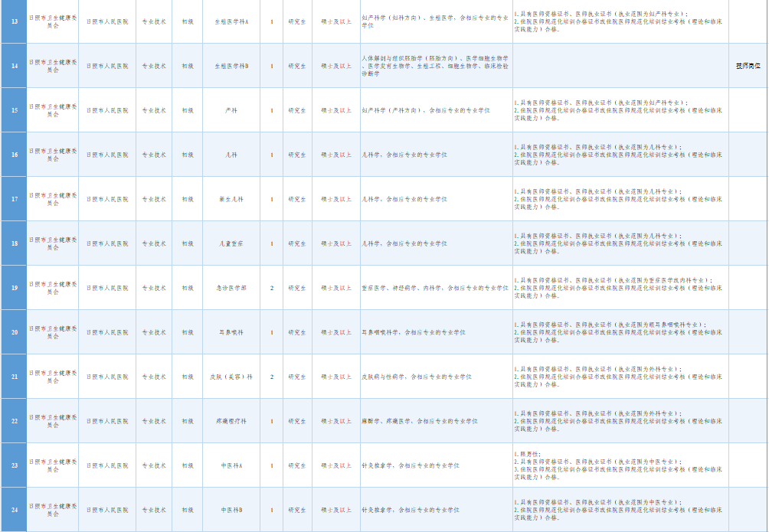
Task: Click 研究生 in row 17
Action: (296, 199)
